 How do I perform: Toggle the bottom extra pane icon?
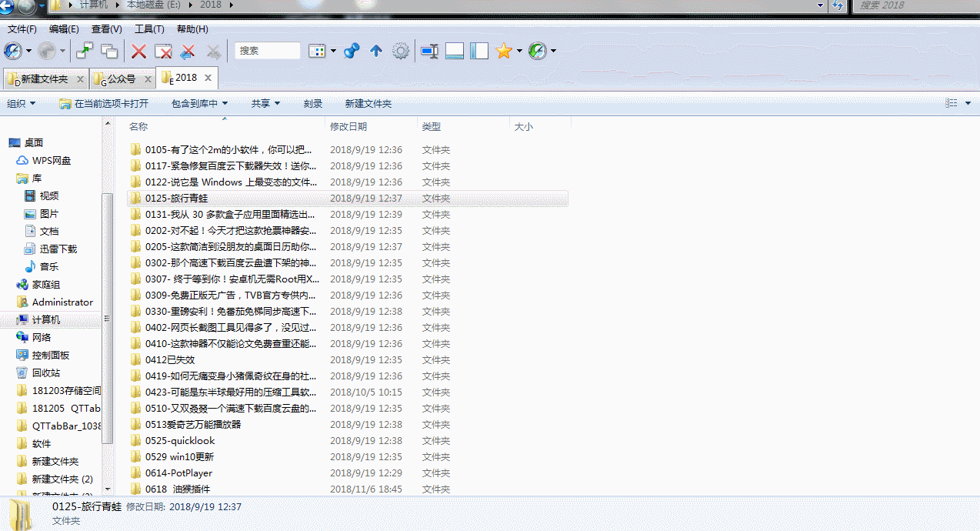pos(455,52)
